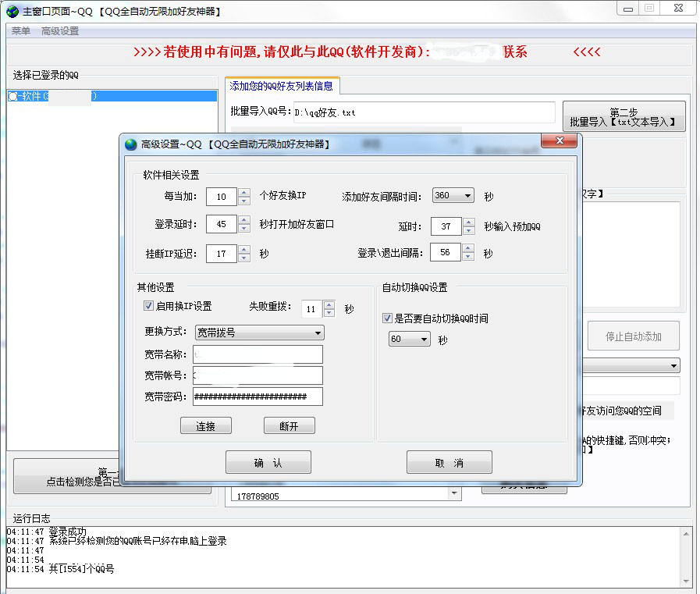Decrease the 每当加 friends count spinner
This screenshot has height=594, width=700.
click(x=243, y=201)
